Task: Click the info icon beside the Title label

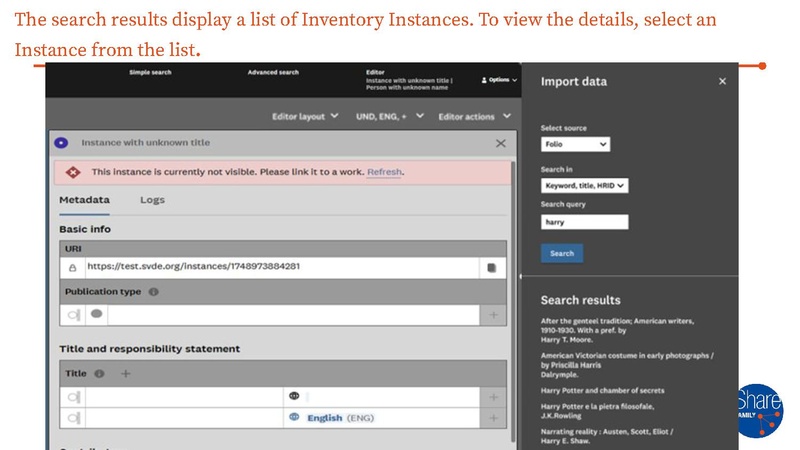Action: (x=100, y=373)
